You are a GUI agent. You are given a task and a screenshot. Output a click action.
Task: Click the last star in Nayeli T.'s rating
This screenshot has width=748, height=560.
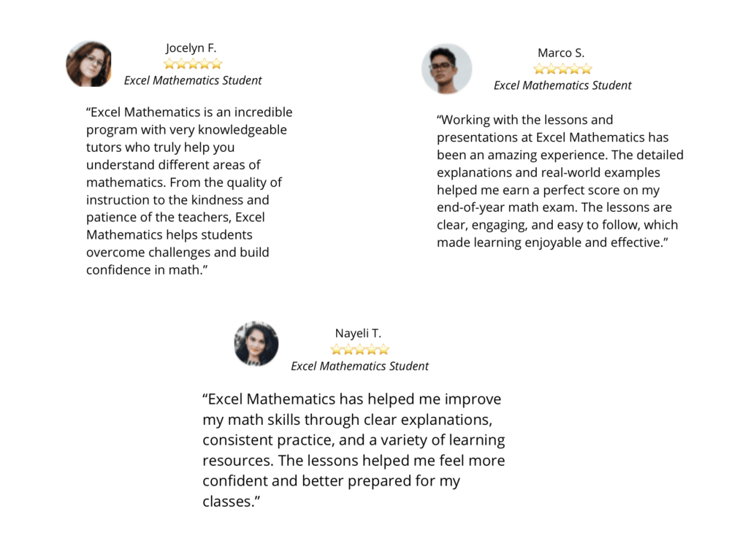click(x=383, y=350)
